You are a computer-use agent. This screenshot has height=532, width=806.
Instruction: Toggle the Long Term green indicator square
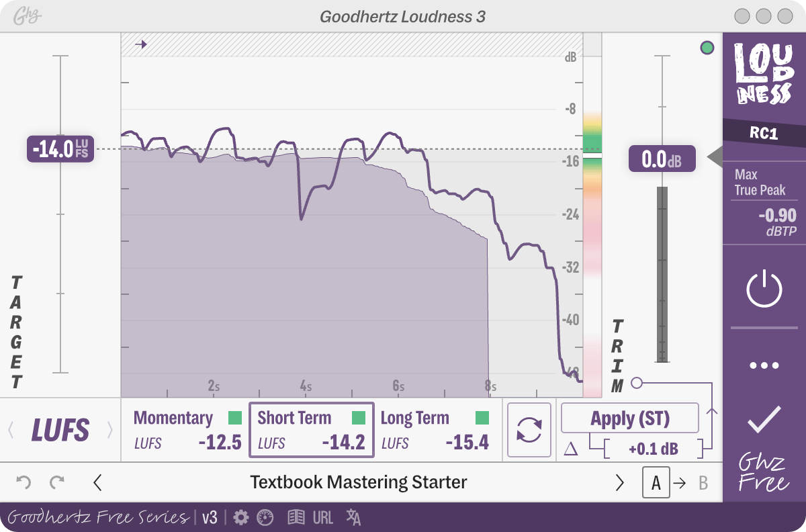(x=482, y=418)
